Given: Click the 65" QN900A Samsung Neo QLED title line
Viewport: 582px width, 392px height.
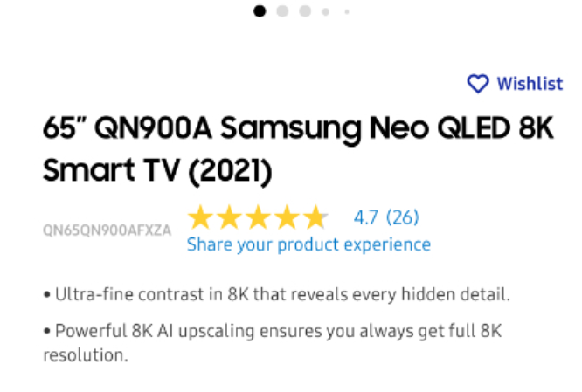Looking at the screenshot, I should coord(298,130).
